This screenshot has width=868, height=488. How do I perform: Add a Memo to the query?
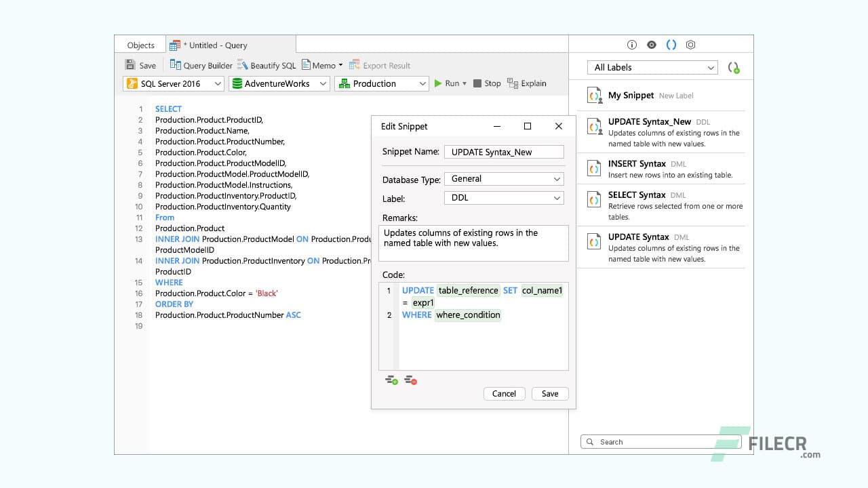pyautogui.click(x=319, y=65)
